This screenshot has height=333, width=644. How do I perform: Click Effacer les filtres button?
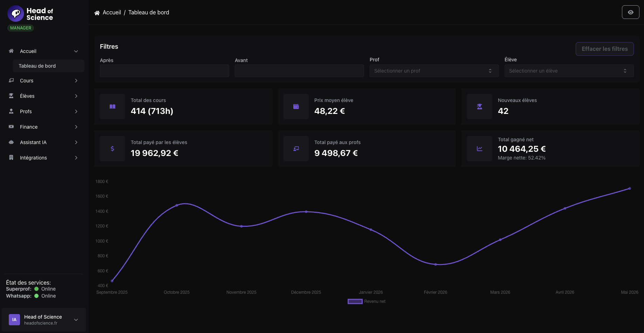(605, 49)
